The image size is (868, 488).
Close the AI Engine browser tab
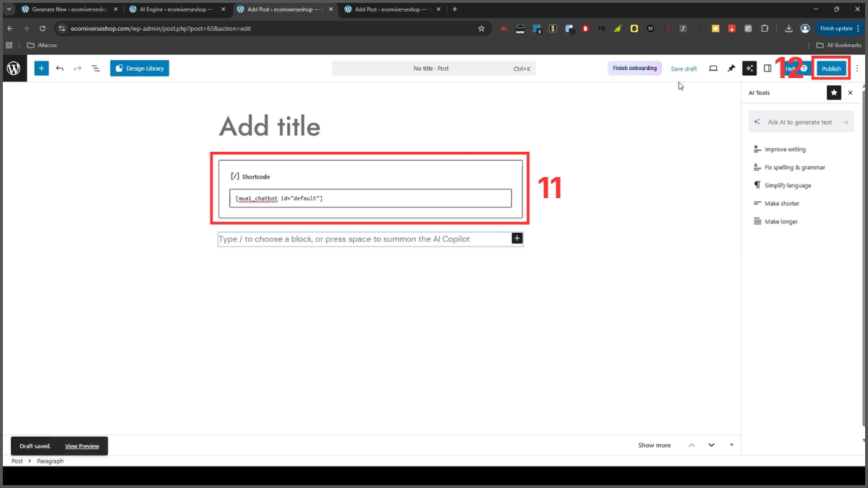[x=223, y=9]
